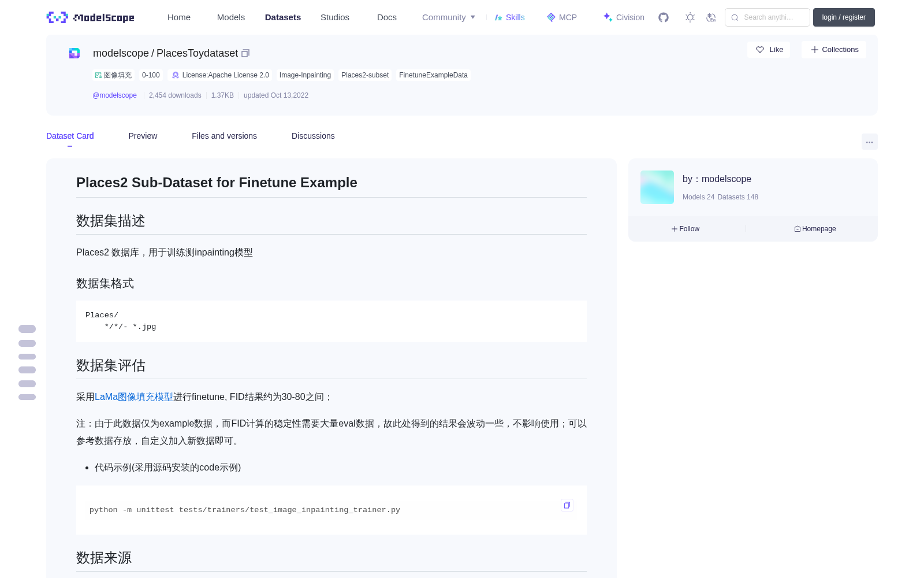This screenshot has height=578, width=924.
Task: Click the Models 24 count text
Action: pos(698,197)
